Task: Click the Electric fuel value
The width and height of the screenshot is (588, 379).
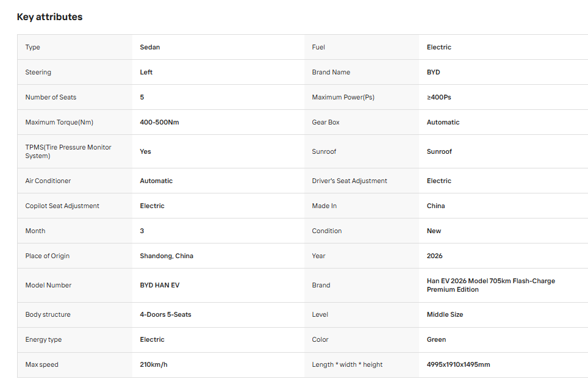Action: tap(439, 47)
